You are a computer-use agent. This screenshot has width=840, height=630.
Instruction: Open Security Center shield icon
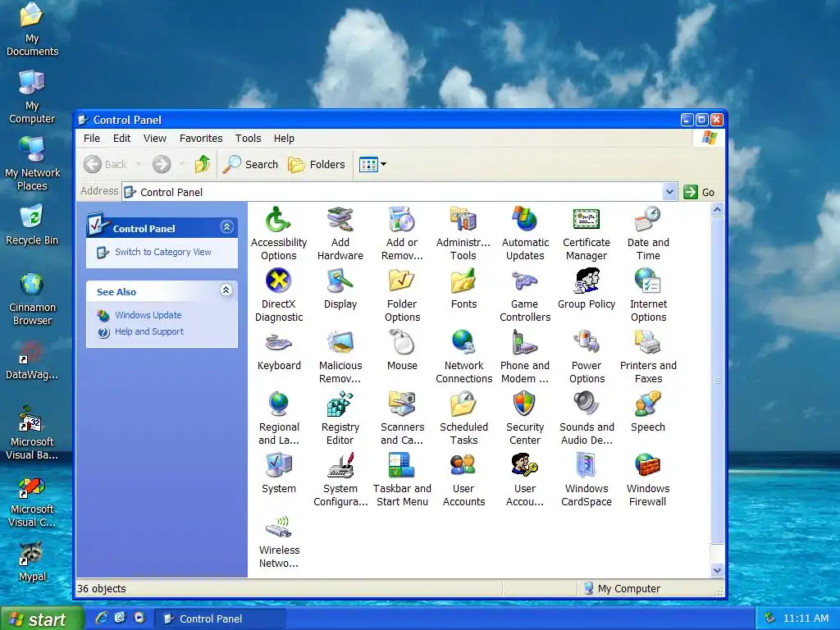(x=525, y=404)
